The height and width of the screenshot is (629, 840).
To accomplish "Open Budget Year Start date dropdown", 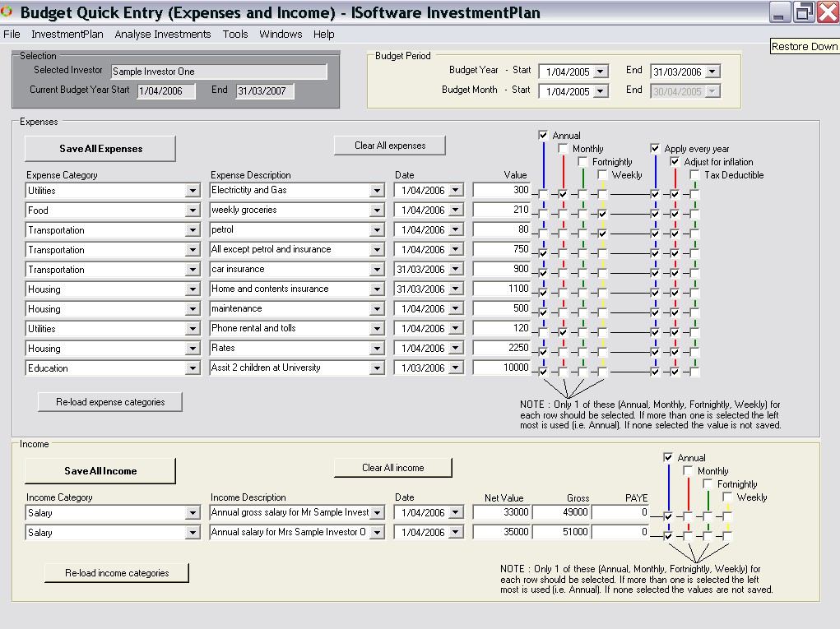I will coord(601,72).
